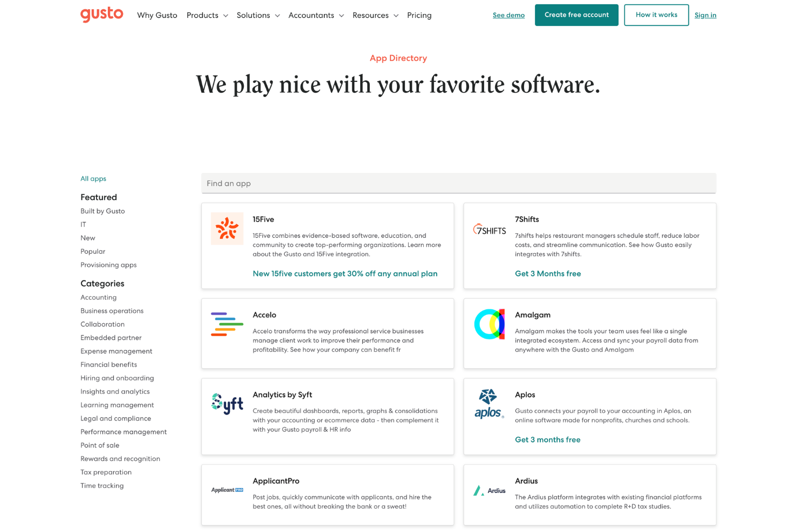Click the Ardius triangle logo
The height and width of the screenshot is (532, 798).
[x=489, y=490]
